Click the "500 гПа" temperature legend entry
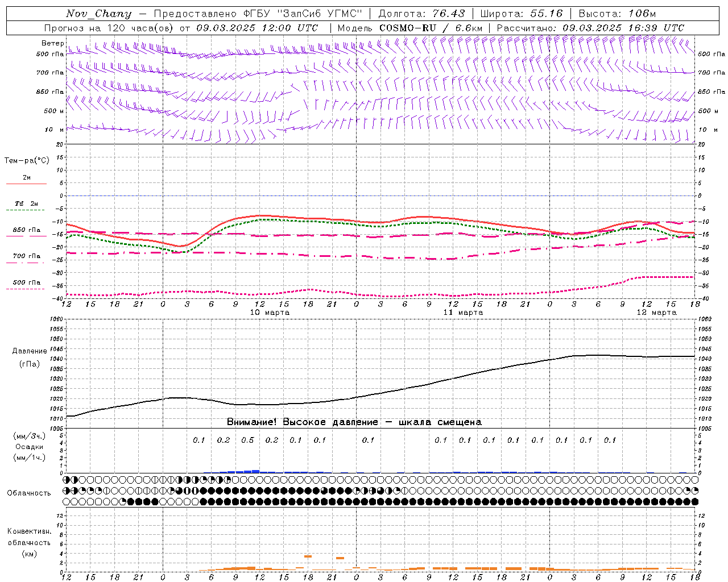Viewport: 728px width, 582px height. click(x=27, y=282)
